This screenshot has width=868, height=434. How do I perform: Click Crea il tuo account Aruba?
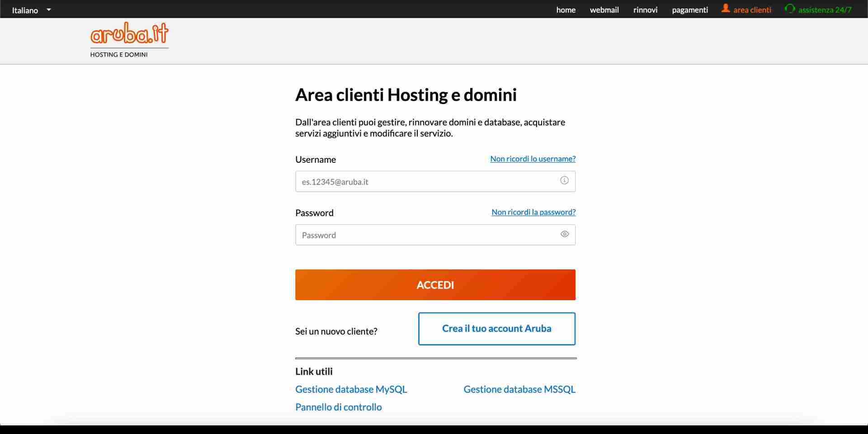[x=496, y=329]
